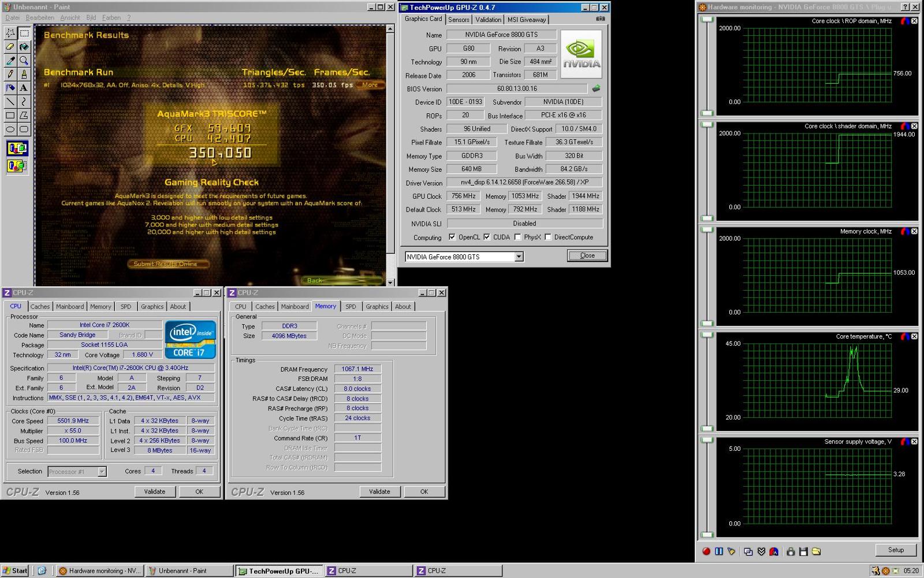
Task: Capture screenshot with the camera icon in monitoring toolbar
Action: pyautogui.click(x=790, y=551)
